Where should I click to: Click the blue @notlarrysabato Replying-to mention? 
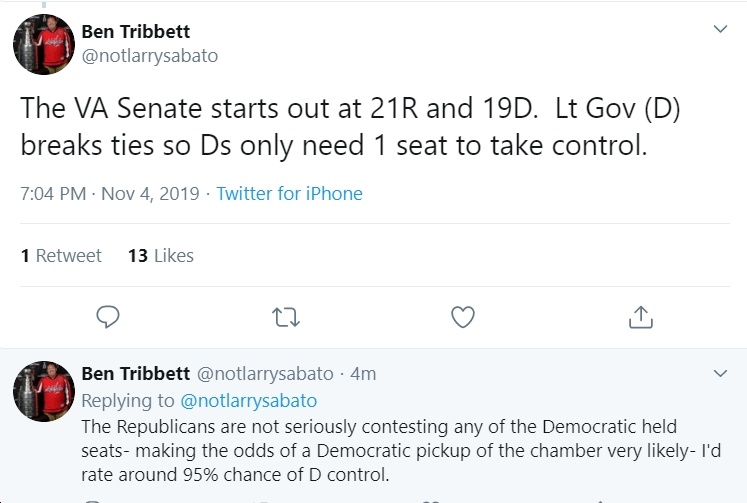[249, 401]
